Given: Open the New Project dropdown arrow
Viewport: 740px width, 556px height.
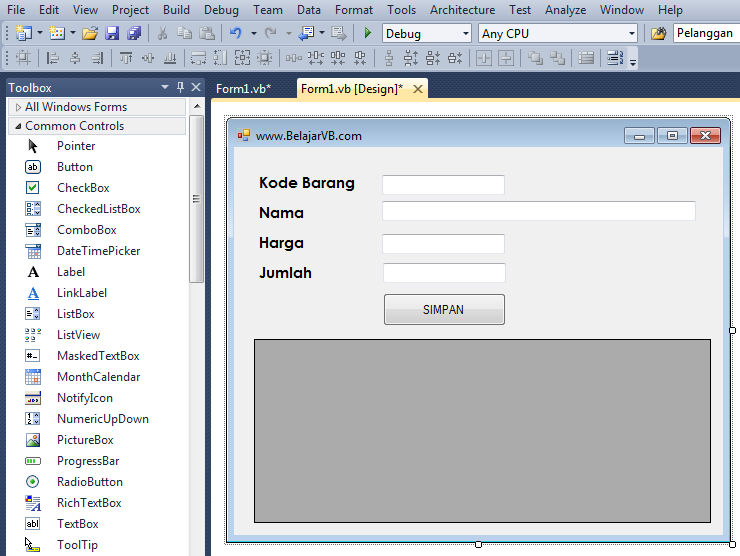Looking at the screenshot, I should click(40, 33).
